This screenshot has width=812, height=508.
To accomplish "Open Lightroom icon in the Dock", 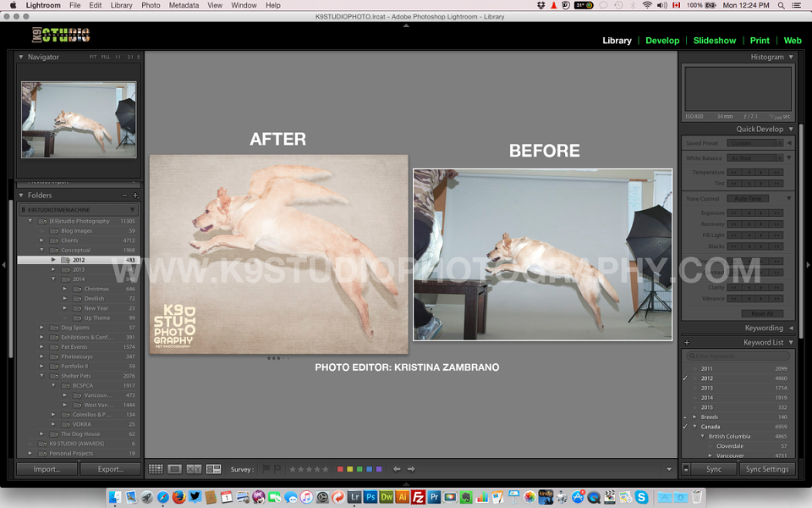I will (x=354, y=497).
